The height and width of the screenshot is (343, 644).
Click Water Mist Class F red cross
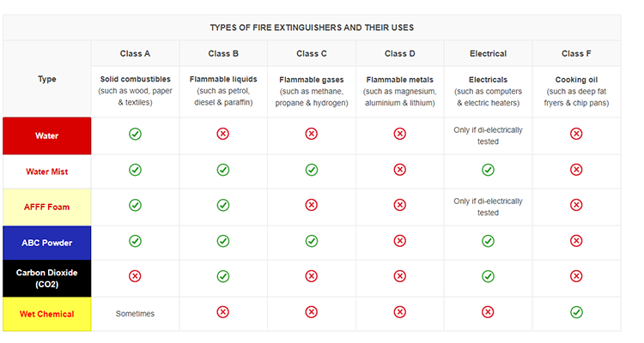click(x=576, y=170)
